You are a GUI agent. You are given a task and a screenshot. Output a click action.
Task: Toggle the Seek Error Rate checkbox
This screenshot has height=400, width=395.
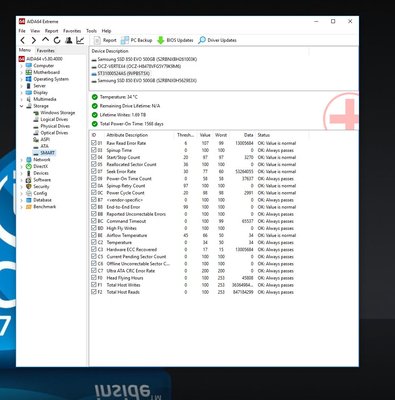pos(94,171)
